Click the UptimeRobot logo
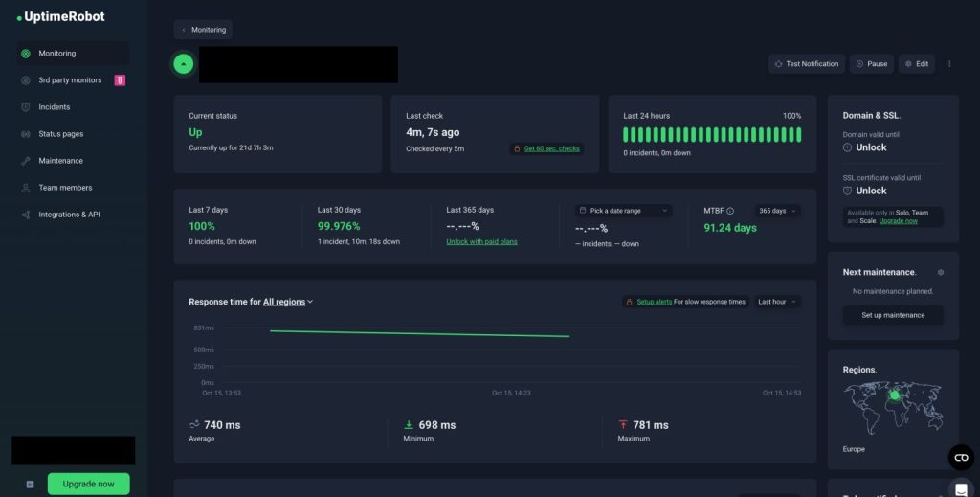The image size is (980, 497). pos(60,17)
